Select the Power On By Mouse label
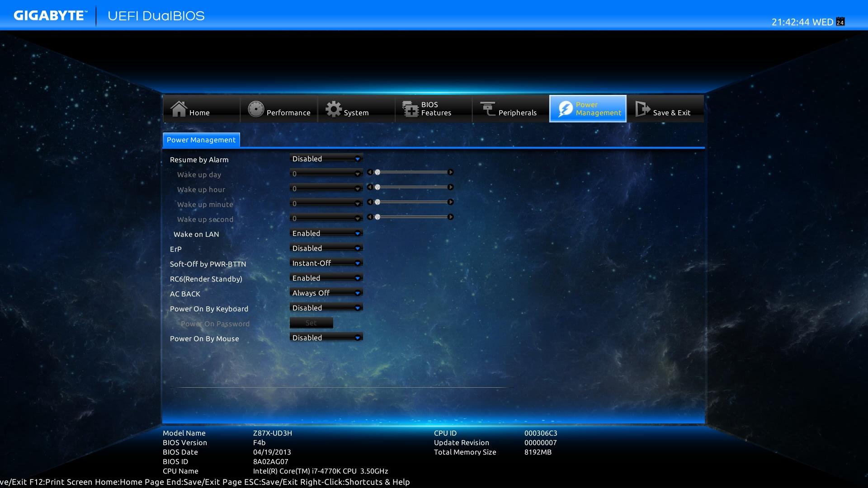Viewport: 868px width, 488px height. pos(204,338)
